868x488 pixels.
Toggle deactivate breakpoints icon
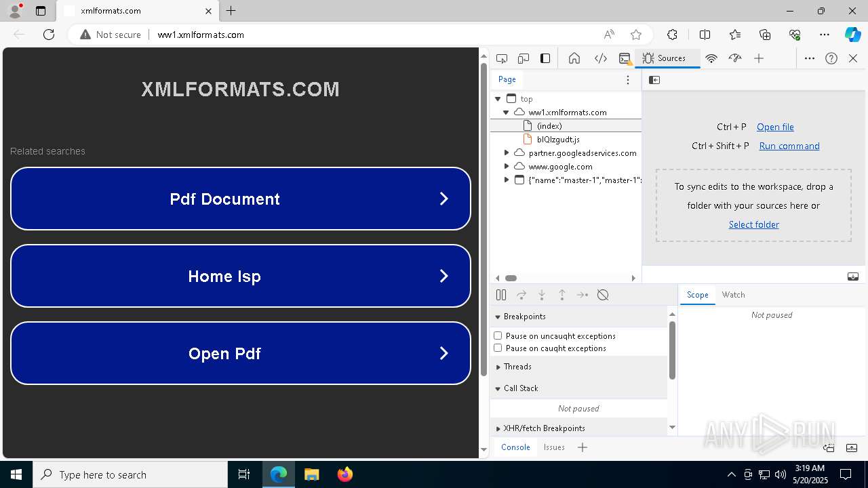[603, 295]
